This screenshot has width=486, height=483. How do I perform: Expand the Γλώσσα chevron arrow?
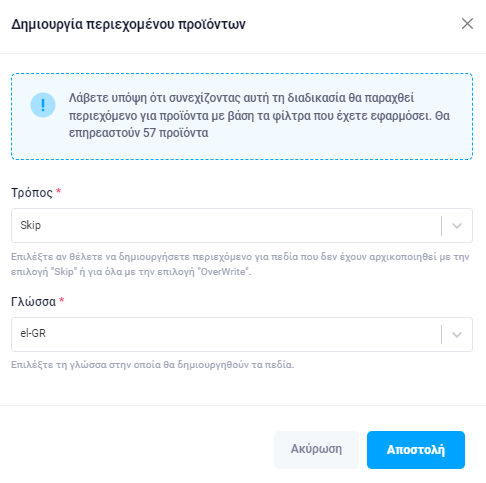pyautogui.click(x=457, y=334)
